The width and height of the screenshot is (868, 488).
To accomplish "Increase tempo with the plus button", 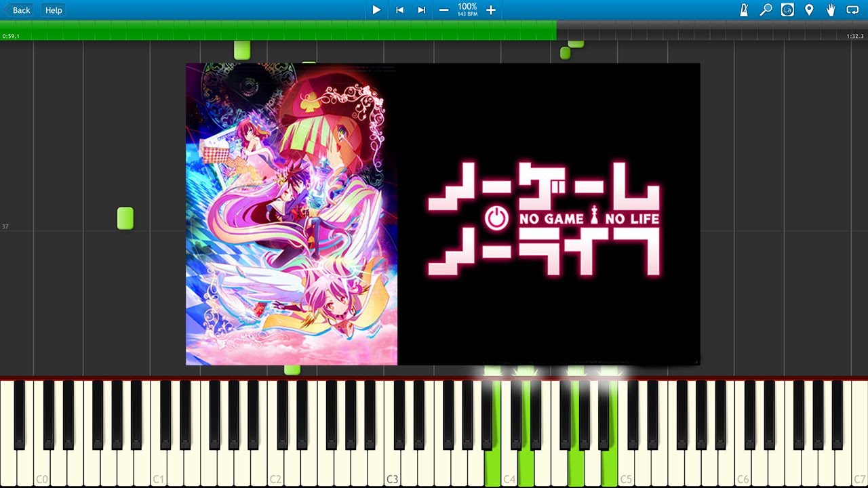I will (491, 10).
